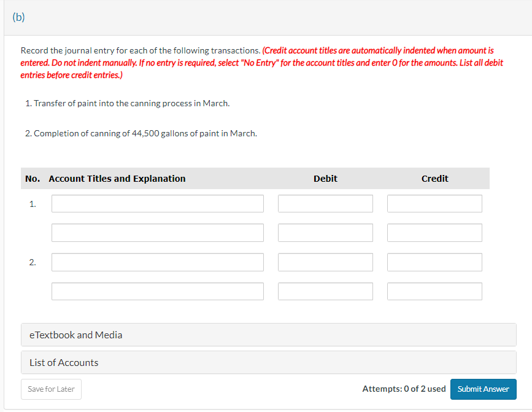Click the debit field in entry 2's second row
This screenshot has height=412, width=532.
tap(325, 291)
